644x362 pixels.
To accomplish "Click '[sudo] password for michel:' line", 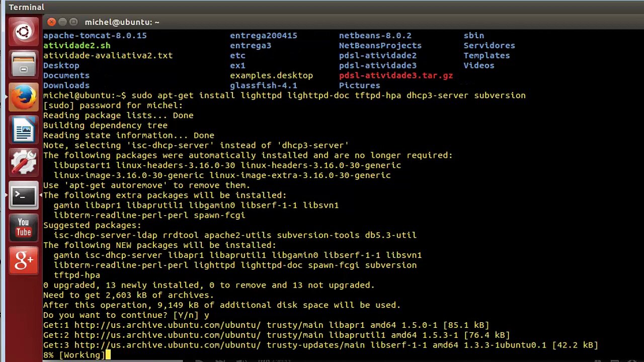I will click(113, 106).
